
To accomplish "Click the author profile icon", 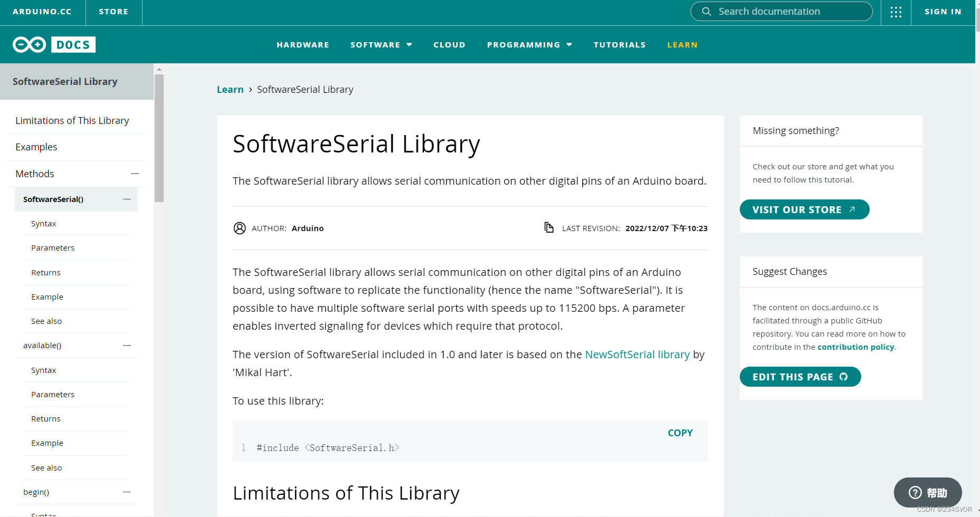I will pyautogui.click(x=240, y=228).
